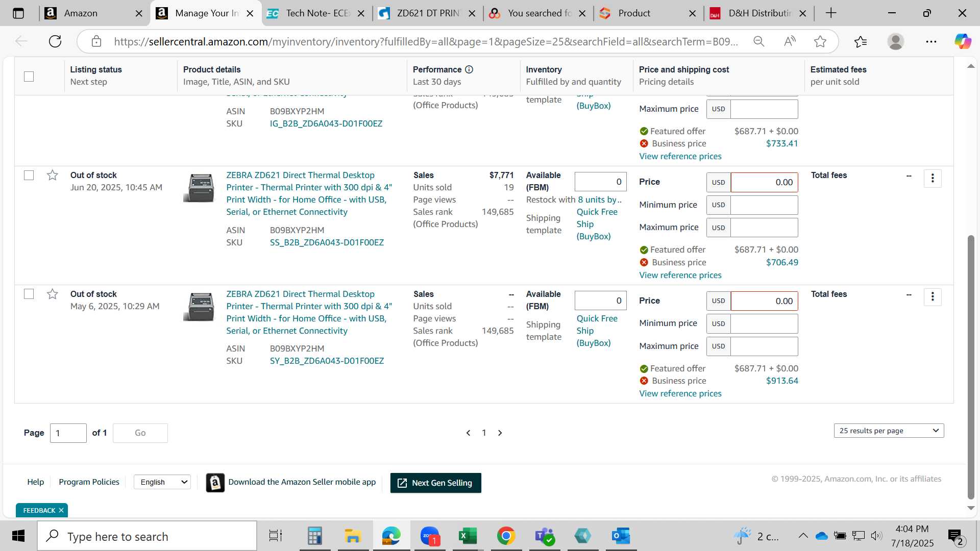Image resolution: width=980 pixels, height=551 pixels.
Task: Switch to the Product tab
Action: click(649, 13)
